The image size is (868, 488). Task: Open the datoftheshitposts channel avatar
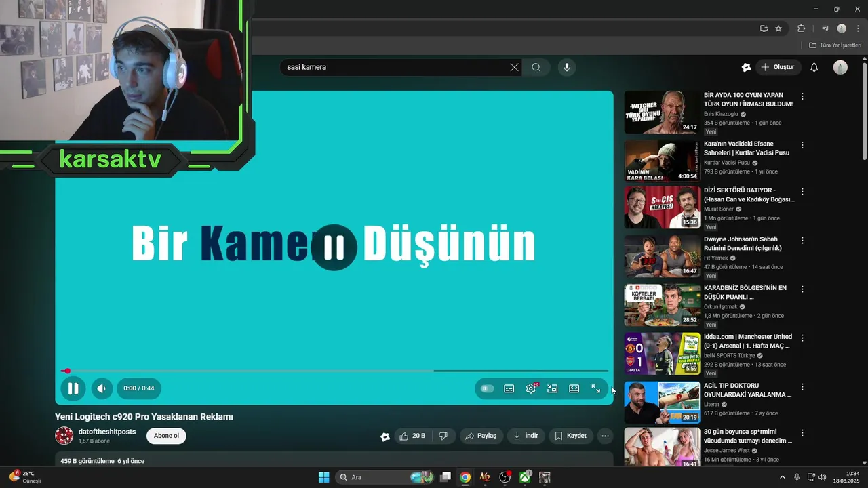(x=64, y=436)
